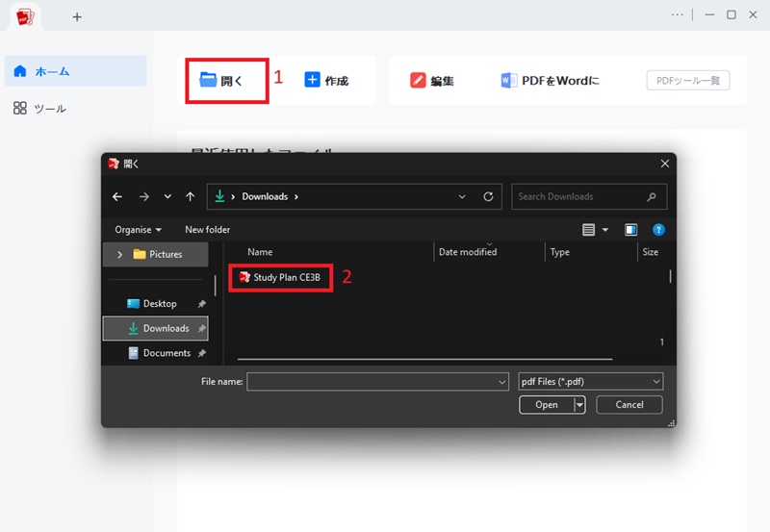Expand the Organise menu
The image size is (770, 532).
coord(138,230)
